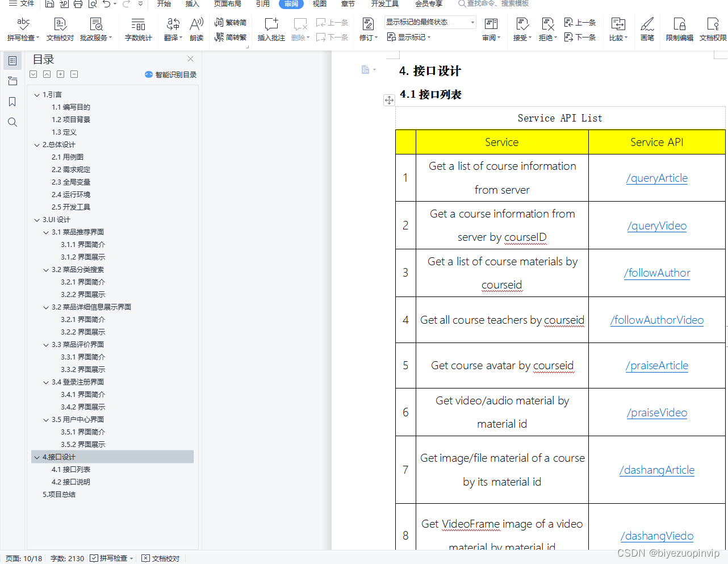Undo the last action
This screenshot has width=728, height=564.
click(107, 4)
